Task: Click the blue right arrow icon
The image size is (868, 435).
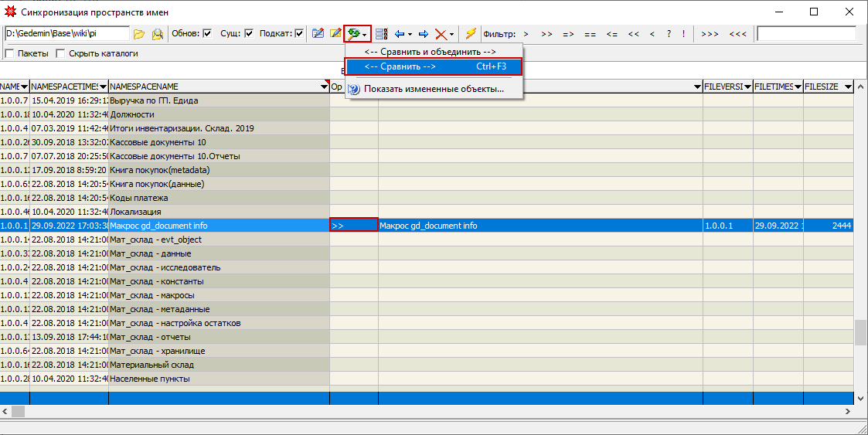Action: tap(424, 34)
